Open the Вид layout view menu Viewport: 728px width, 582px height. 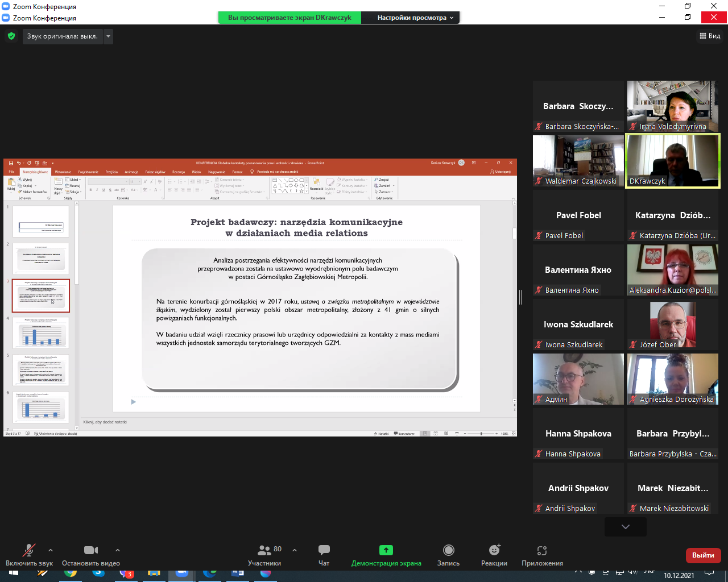[710, 36]
